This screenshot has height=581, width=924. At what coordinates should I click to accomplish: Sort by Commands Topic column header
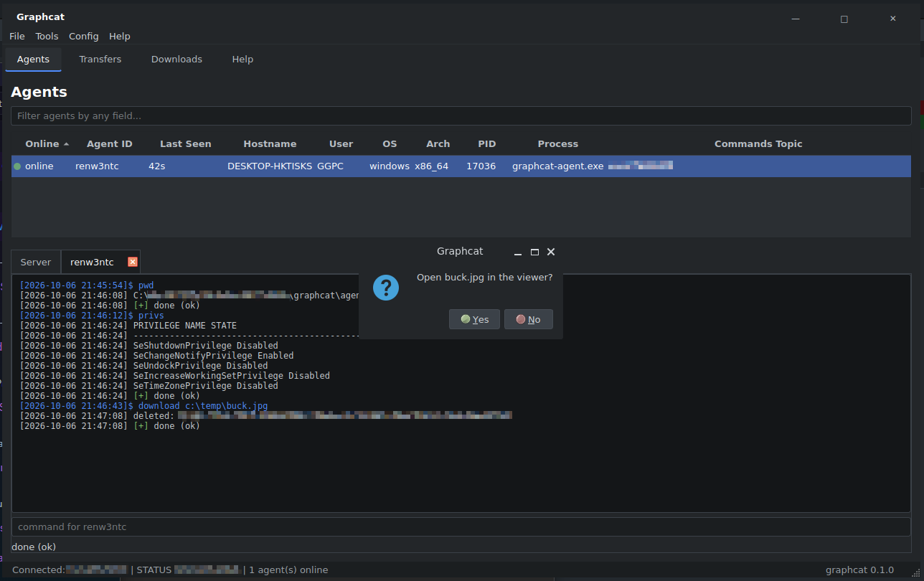758,144
